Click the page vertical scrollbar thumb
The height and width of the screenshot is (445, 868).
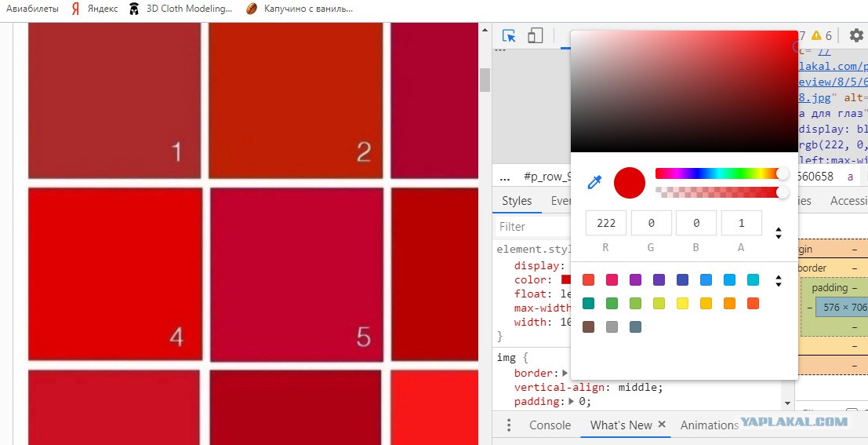485,79
